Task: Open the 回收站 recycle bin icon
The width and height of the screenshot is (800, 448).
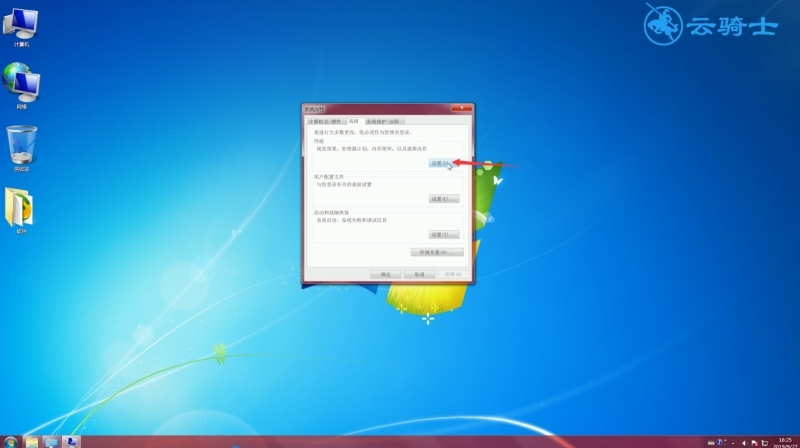Action: (x=21, y=148)
